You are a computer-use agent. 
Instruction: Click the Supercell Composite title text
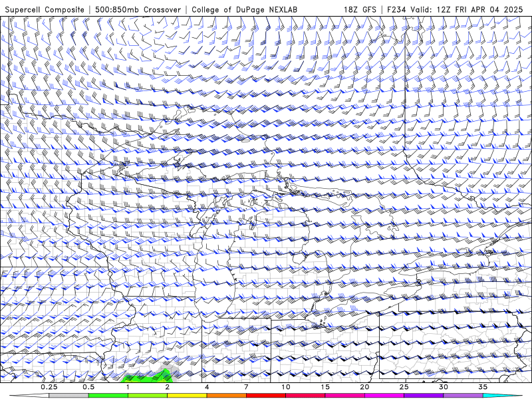click(x=45, y=9)
